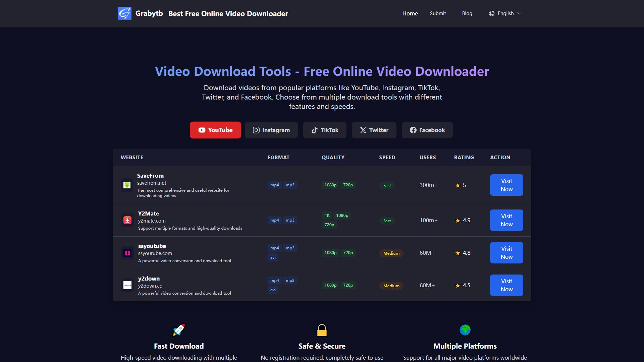The width and height of the screenshot is (644, 362).
Task: Click the globe Multiple Platforms icon
Action: [x=465, y=330]
